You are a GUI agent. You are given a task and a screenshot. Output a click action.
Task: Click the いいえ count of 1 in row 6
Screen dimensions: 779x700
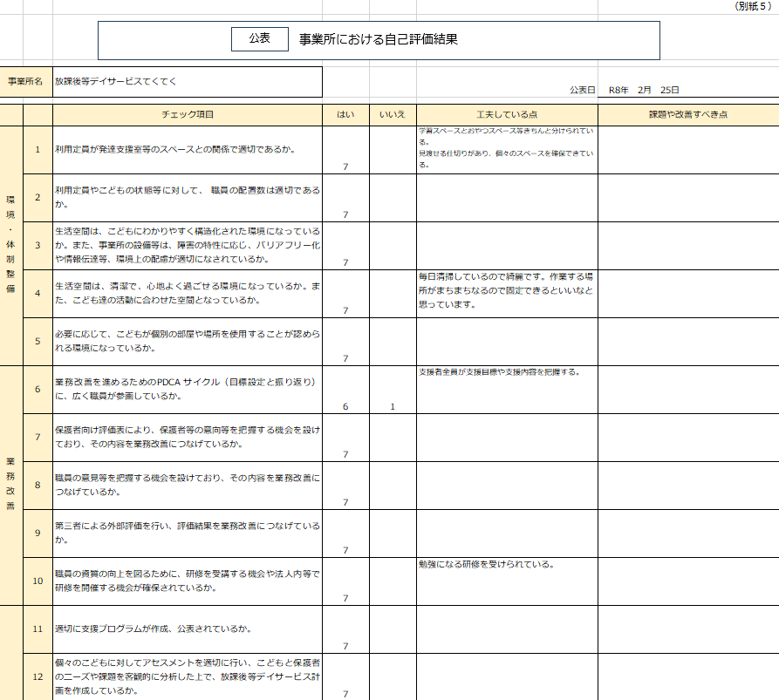point(393,406)
